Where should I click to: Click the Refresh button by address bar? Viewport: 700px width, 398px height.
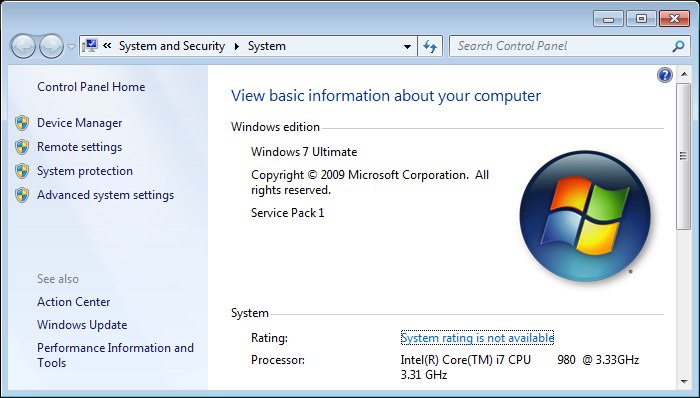[430, 46]
